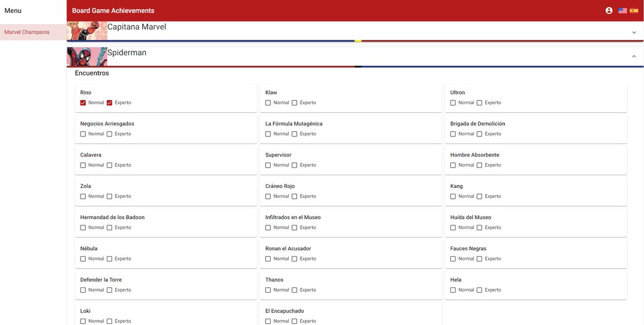Tick Nébula Experto checkbox
Viewport: 644px width, 325px height.
(109, 258)
